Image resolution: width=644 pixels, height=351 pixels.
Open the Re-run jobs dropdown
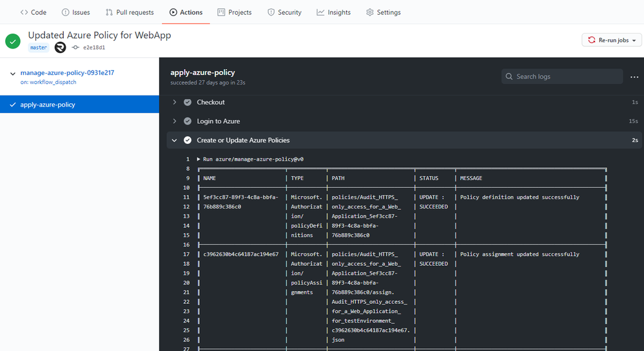[x=612, y=40]
